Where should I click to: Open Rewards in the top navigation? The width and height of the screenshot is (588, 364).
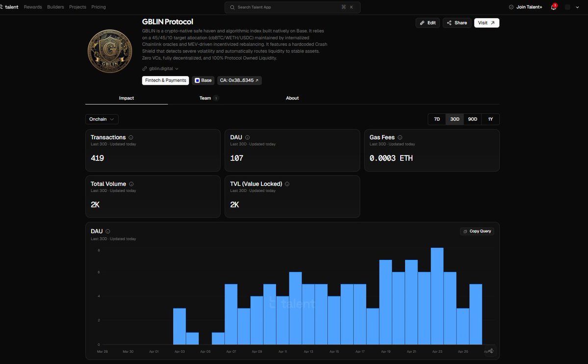[x=33, y=7]
